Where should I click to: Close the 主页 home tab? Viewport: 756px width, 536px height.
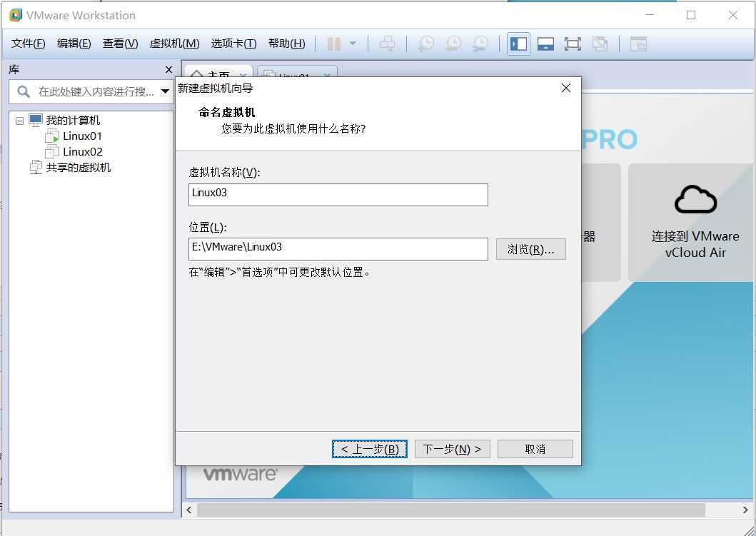[x=243, y=76]
